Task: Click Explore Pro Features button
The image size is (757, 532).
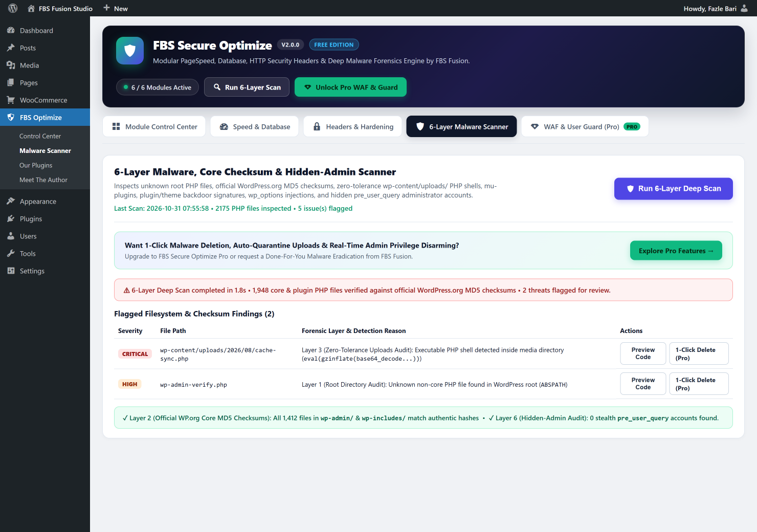Action: click(676, 251)
